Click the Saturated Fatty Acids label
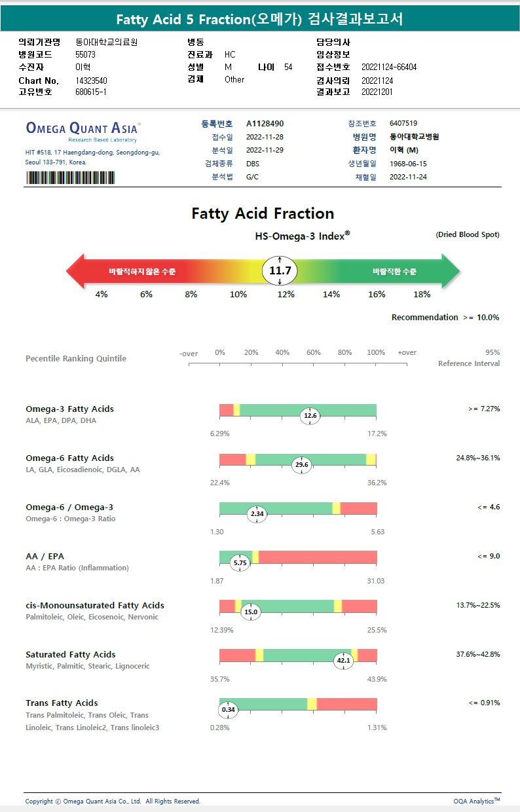Image resolution: width=520 pixels, height=812 pixels. 71,654
